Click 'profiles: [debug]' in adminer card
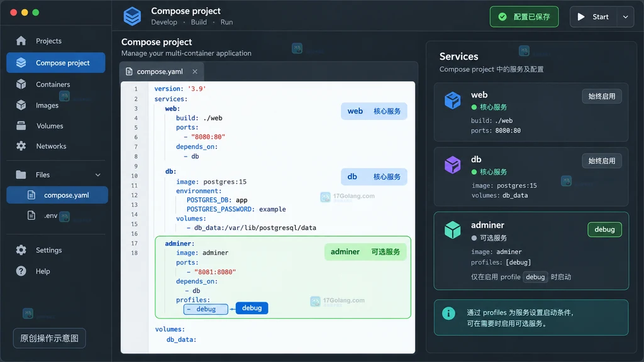644x362 pixels. pyautogui.click(x=501, y=262)
